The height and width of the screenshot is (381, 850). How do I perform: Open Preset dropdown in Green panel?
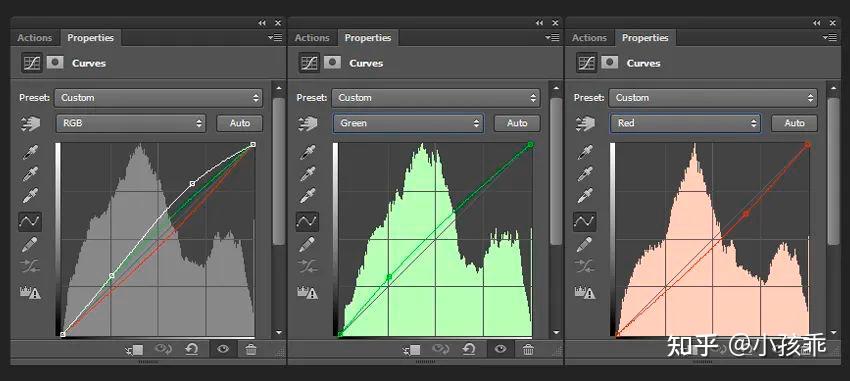click(x=436, y=98)
